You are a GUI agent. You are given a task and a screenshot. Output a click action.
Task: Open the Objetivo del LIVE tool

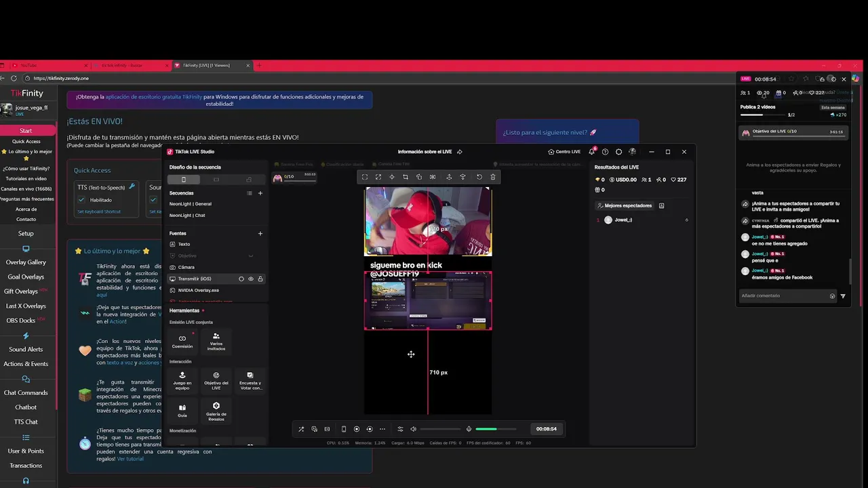[216, 380]
